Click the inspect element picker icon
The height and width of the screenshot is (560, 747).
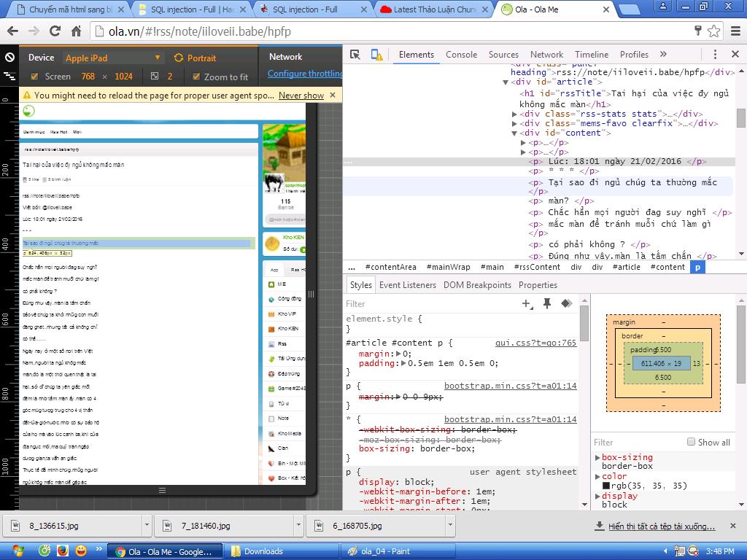pyautogui.click(x=355, y=55)
